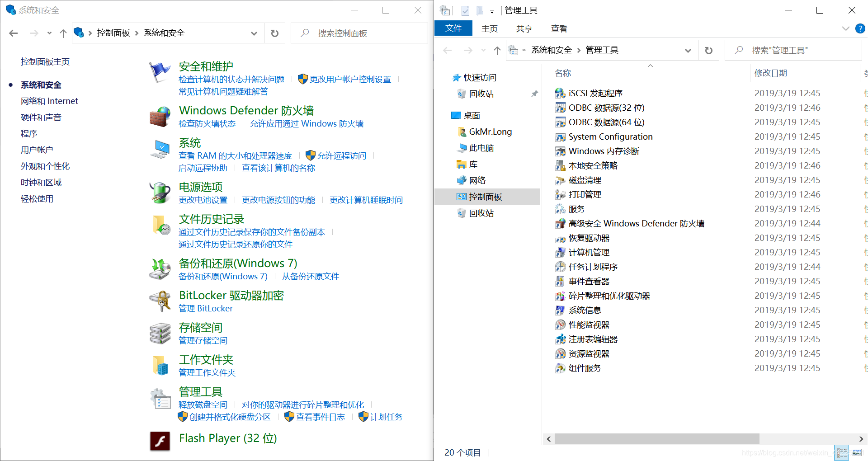Select the 本地安全策略 icon
This screenshot has width=868, height=461.
click(x=560, y=165)
